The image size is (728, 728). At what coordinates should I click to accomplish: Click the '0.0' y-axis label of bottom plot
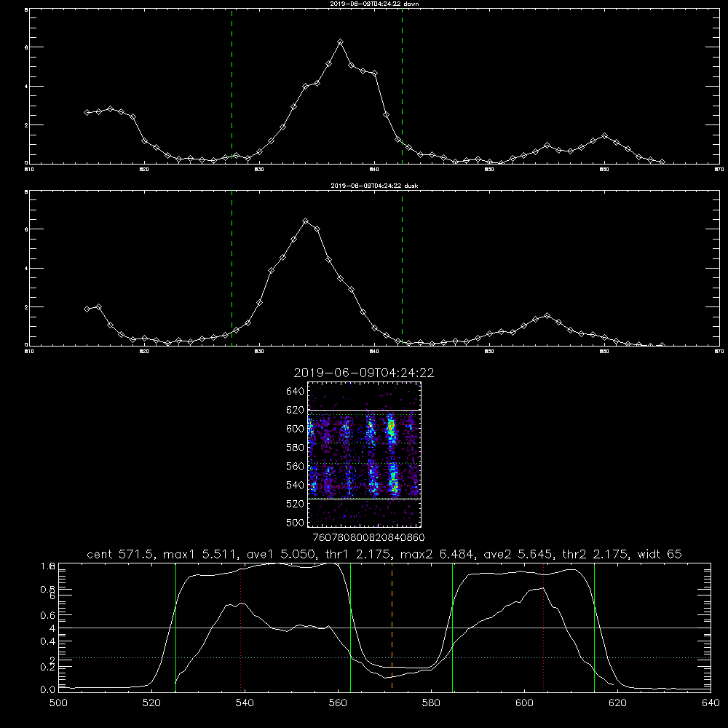pos(48,690)
